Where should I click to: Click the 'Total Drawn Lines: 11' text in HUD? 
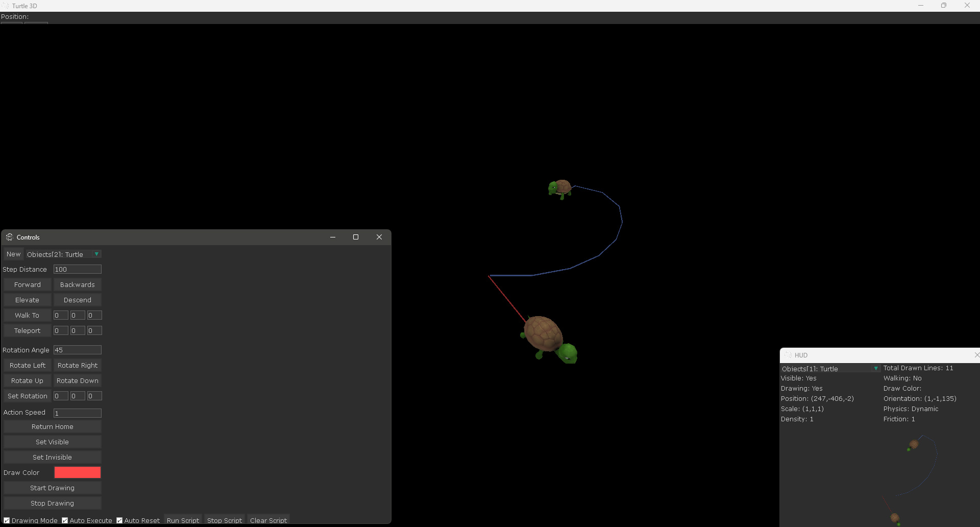point(918,368)
